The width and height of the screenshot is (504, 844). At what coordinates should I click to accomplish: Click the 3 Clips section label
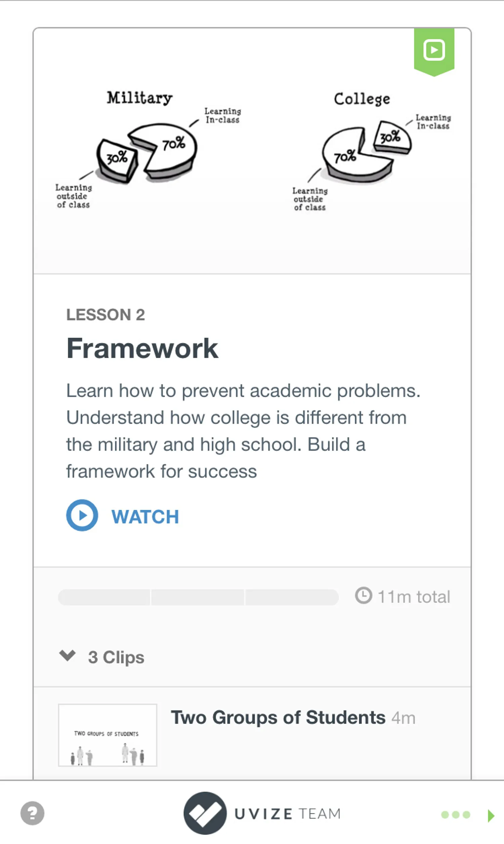click(116, 657)
